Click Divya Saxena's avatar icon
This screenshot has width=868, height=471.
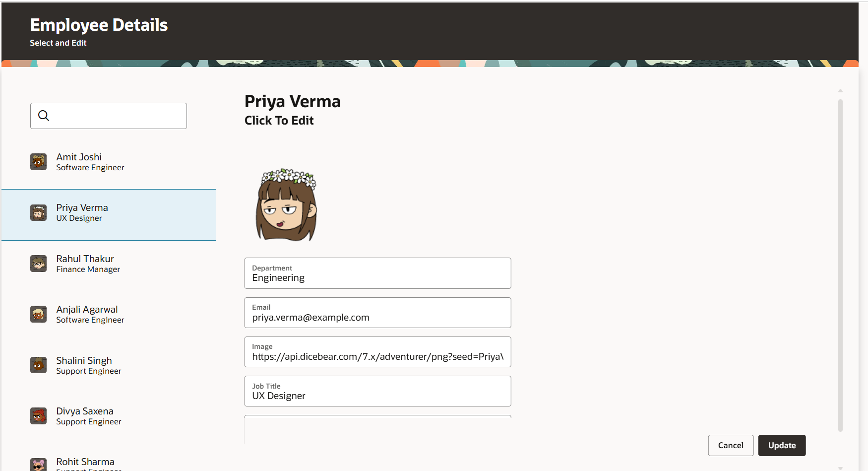click(x=38, y=416)
